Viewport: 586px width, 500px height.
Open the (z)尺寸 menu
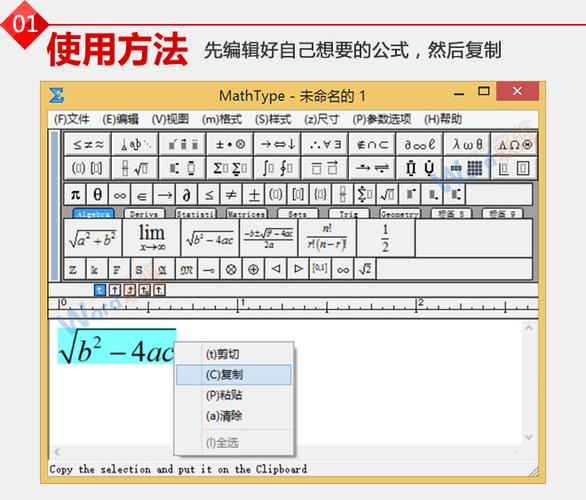click(x=321, y=119)
